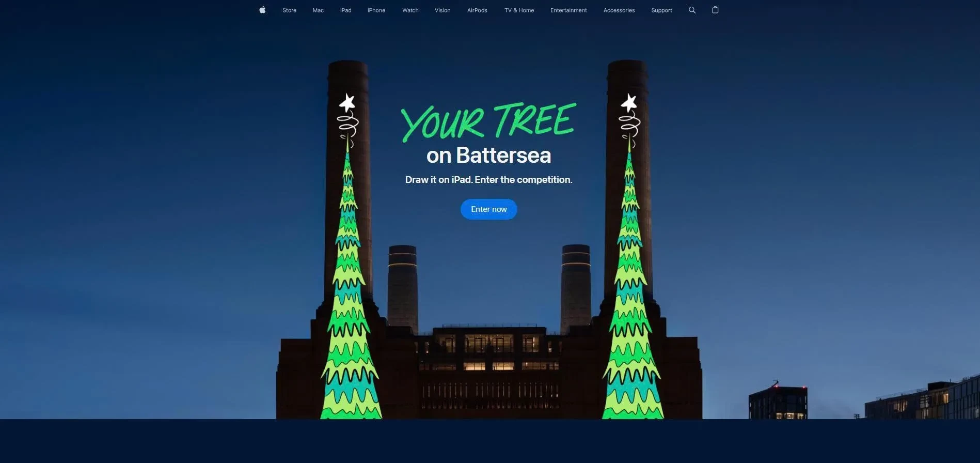Go to the Mac section
Image resolution: width=980 pixels, height=463 pixels.
318,10
